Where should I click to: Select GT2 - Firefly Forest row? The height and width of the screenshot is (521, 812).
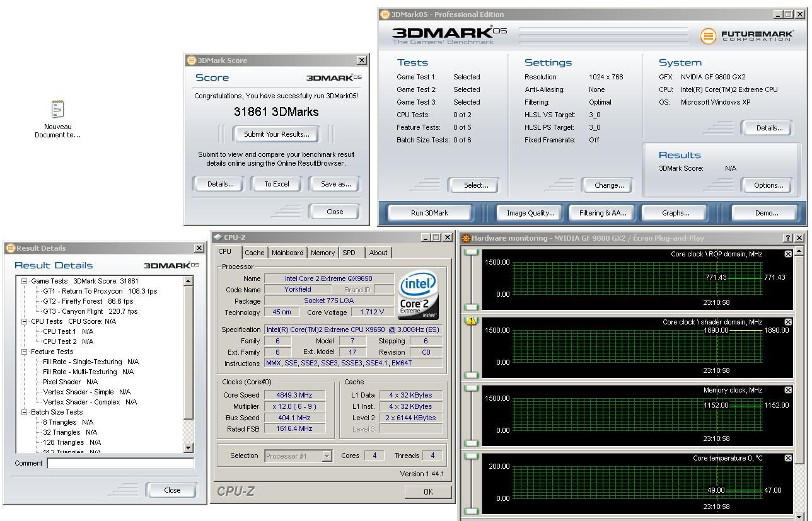coord(88,301)
